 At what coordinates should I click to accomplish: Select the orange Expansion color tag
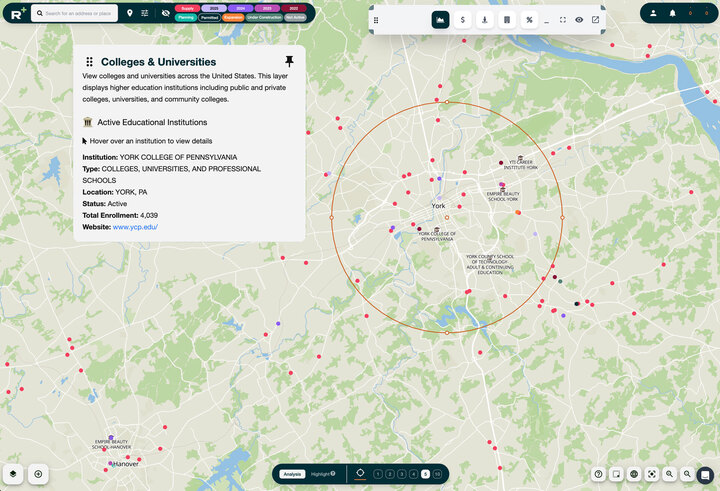coord(233,18)
